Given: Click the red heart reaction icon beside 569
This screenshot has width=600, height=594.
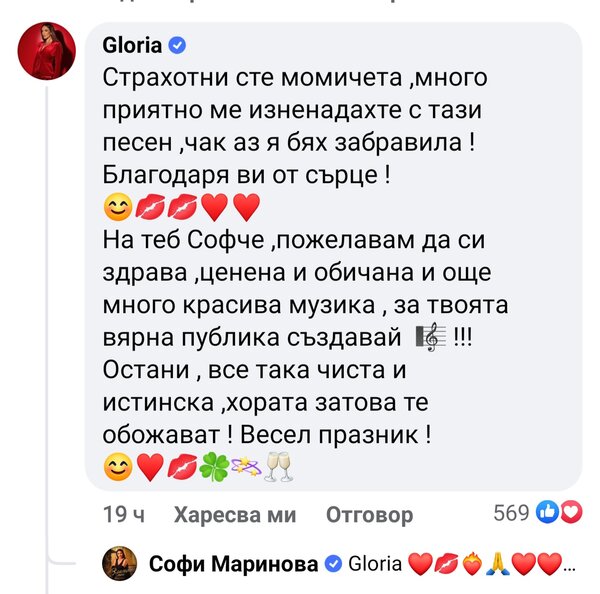Looking at the screenshot, I should click(570, 513).
